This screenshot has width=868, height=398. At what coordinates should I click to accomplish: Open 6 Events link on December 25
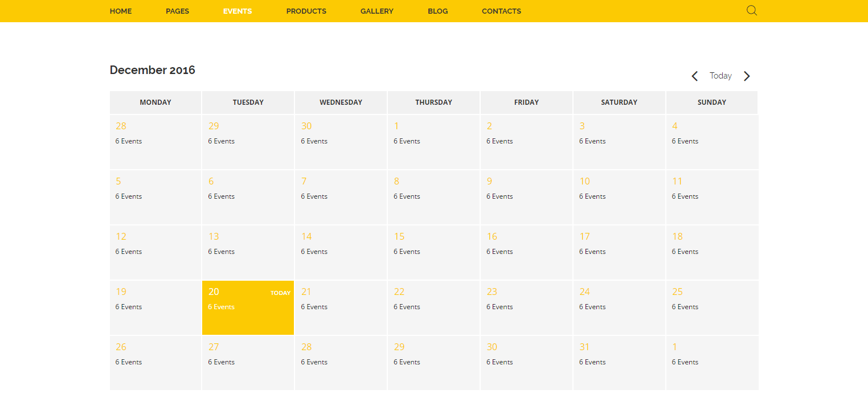[685, 307]
